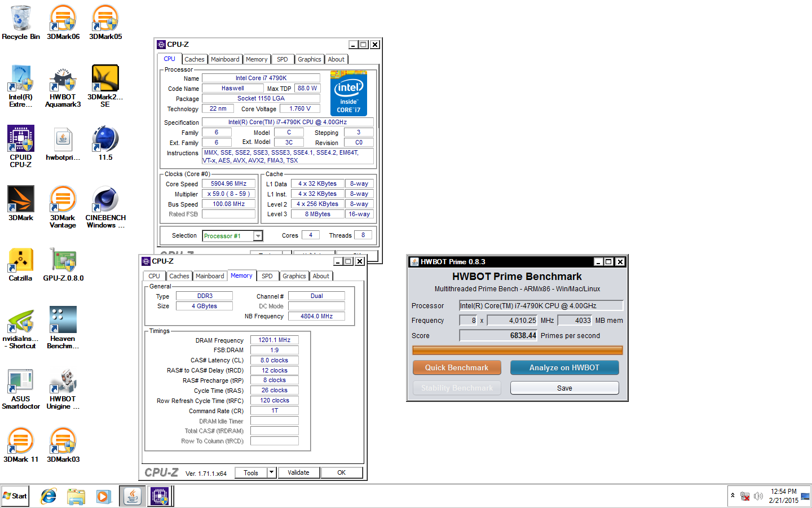Screen dimensions: 812x508
Task: Click Analyze on HWBOT button
Action: point(564,367)
